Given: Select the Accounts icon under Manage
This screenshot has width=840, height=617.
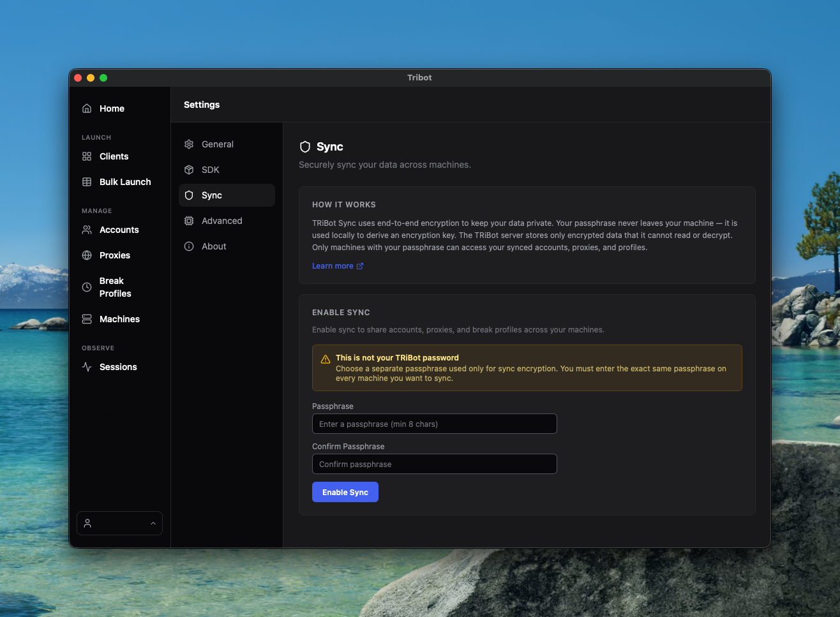Looking at the screenshot, I should click(x=87, y=230).
